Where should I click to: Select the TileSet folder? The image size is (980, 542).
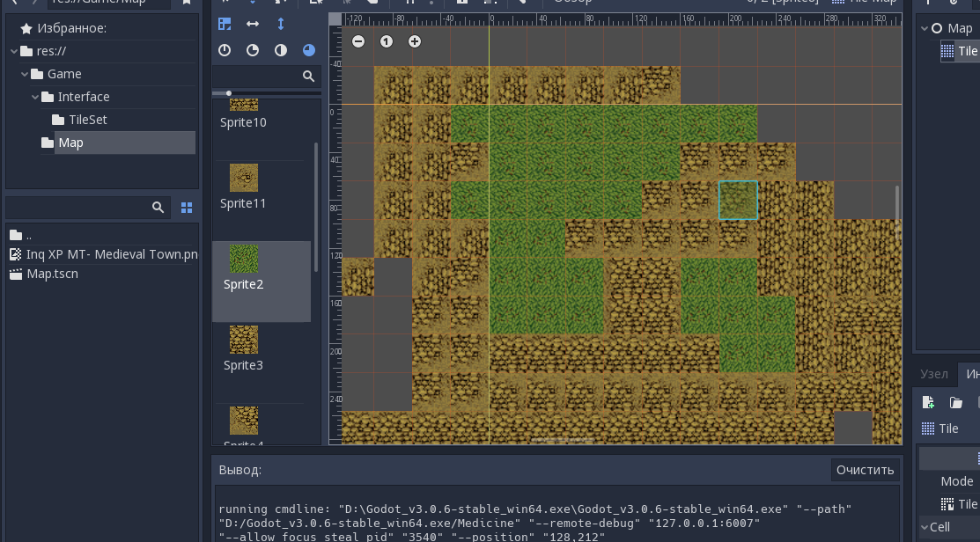(88, 120)
